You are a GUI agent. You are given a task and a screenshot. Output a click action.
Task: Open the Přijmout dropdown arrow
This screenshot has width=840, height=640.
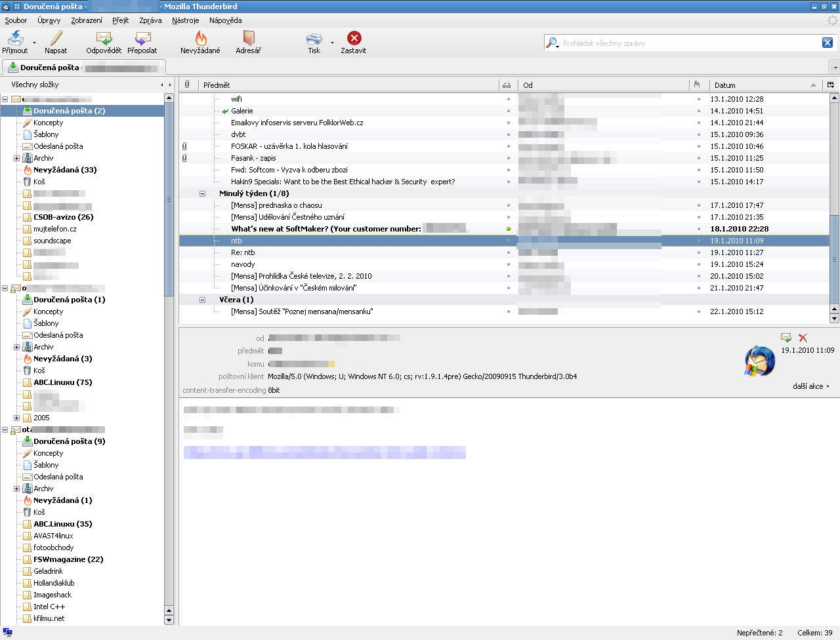point(35,43)
